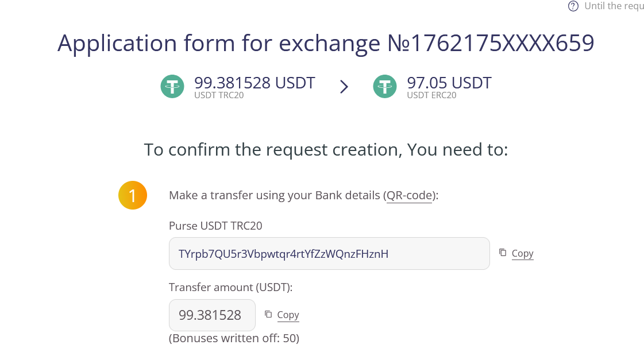Click Copy link for purse address

click(522, 253)
